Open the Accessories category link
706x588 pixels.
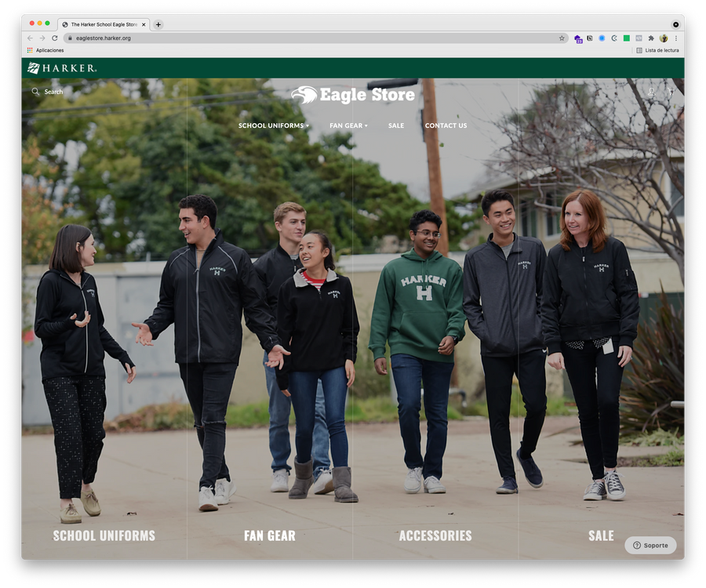pos(435,535)
